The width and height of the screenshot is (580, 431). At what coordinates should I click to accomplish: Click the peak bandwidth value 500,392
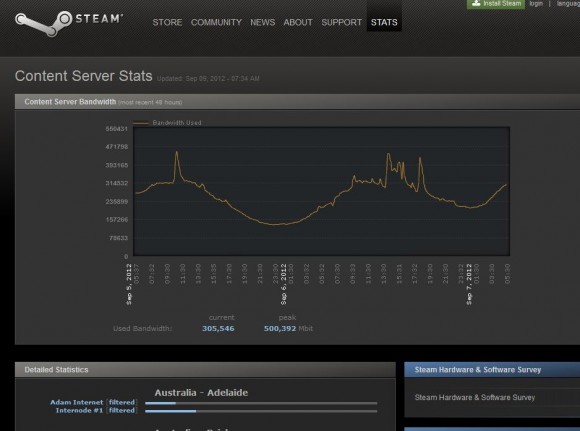(280, 329)
